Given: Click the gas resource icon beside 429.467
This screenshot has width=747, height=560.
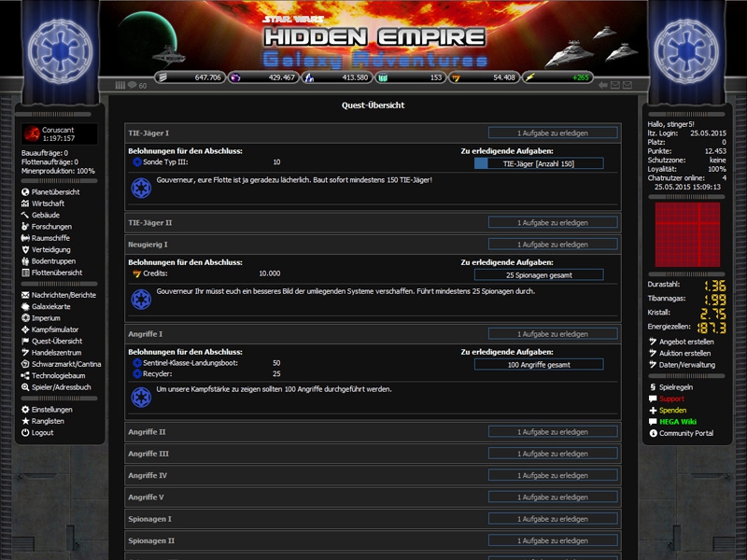Looking at the screenshot, I should coord(235,77).
